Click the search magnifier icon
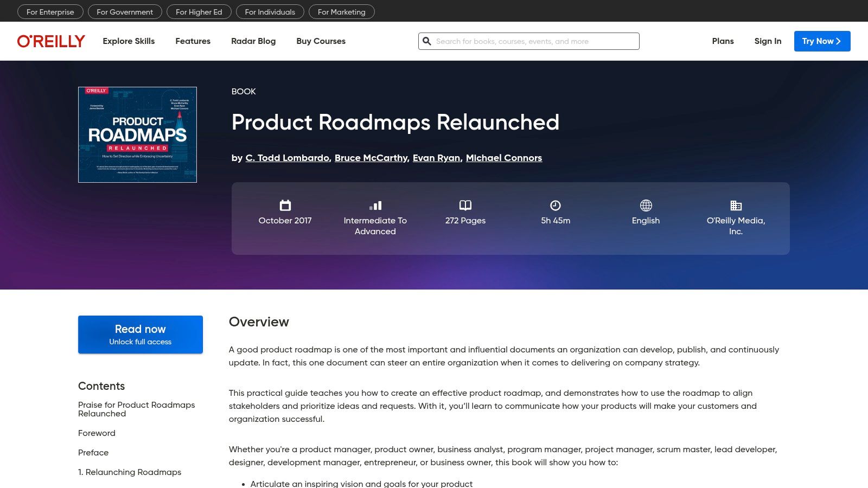868x488 pixels. point(427,41)
